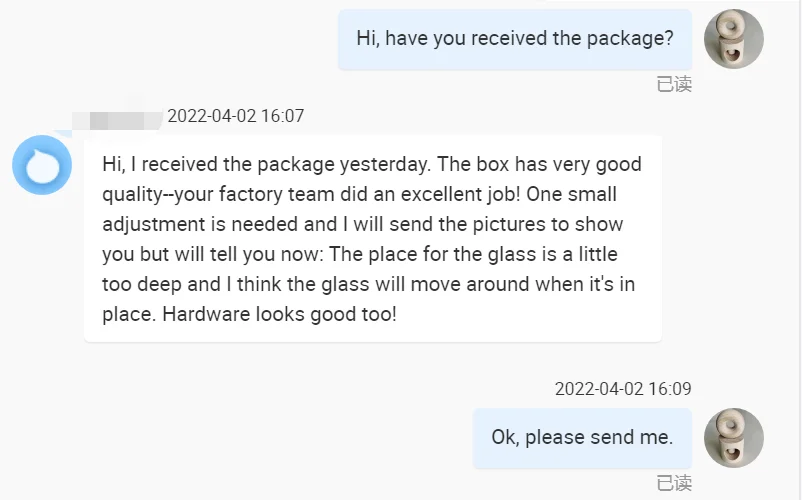Viewport: 802px width, 500px height.
Task: Click the timestamp 2022-04-02 16:07
Action: coord(235,116)
